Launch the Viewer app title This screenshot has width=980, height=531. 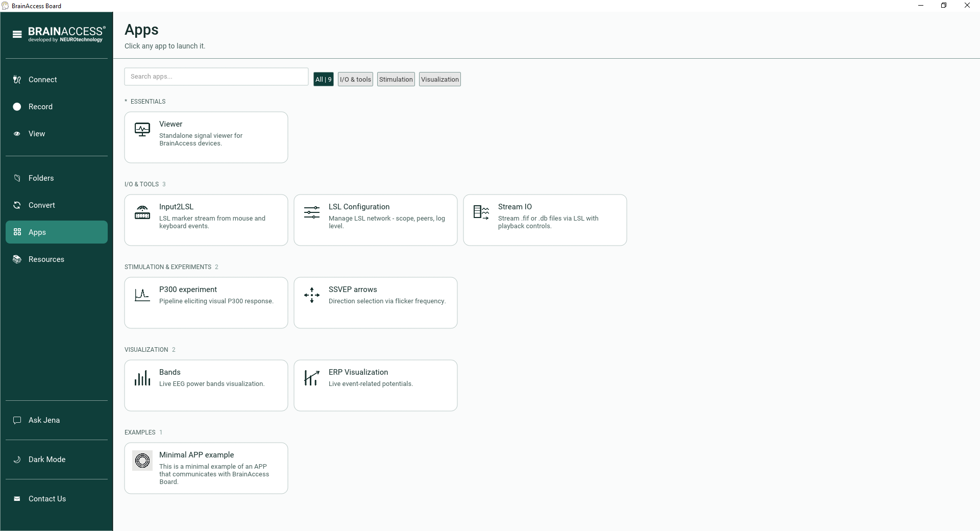[x=170, y=124]
